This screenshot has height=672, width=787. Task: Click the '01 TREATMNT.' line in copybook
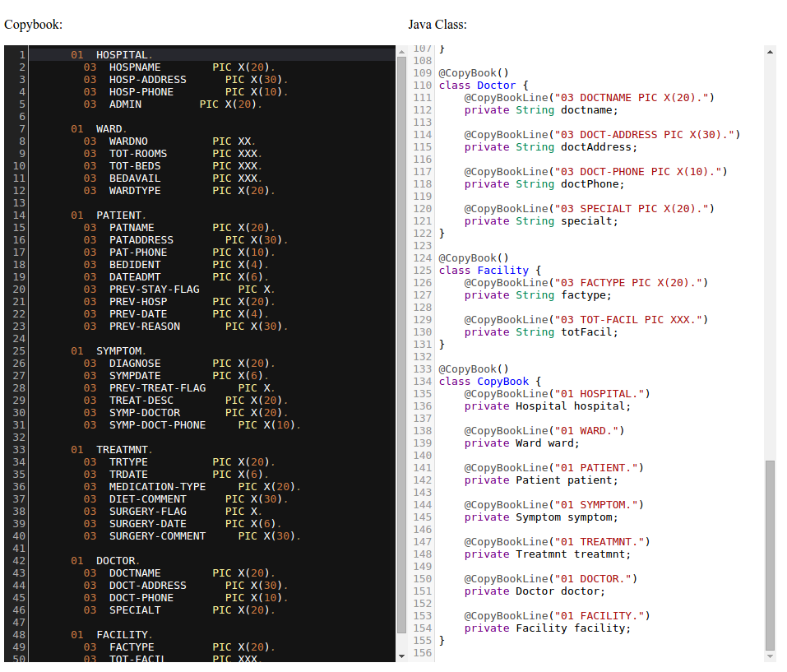[111, 450]
